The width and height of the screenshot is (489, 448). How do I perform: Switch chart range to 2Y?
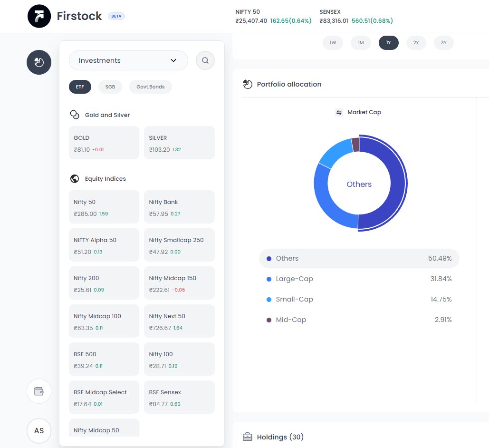(x=416, y=43)
